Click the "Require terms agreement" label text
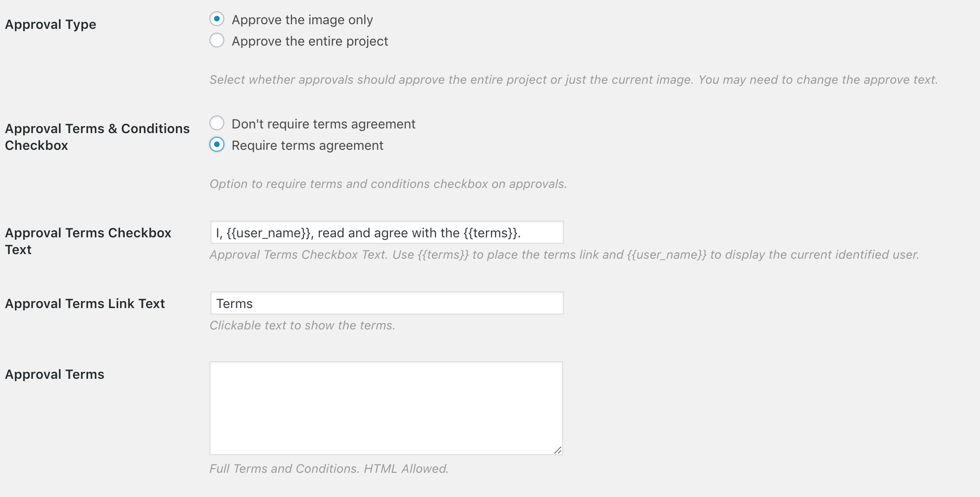980x497 pixels. point(307,146)
